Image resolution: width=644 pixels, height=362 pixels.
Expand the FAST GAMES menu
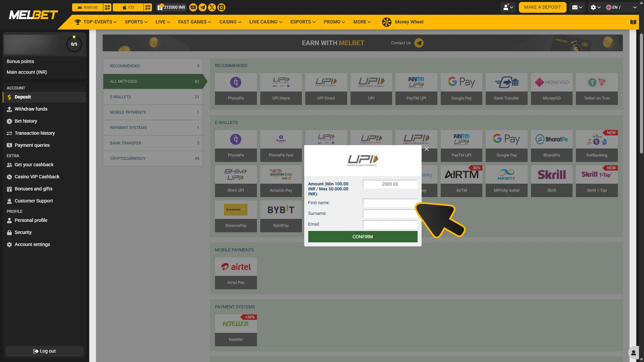click(x=195, y=22)
